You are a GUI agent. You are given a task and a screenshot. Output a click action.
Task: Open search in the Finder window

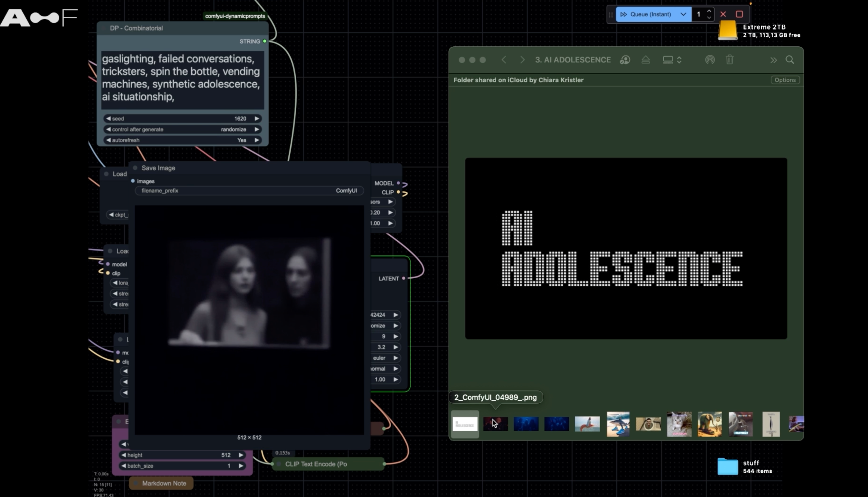(790, 60)
